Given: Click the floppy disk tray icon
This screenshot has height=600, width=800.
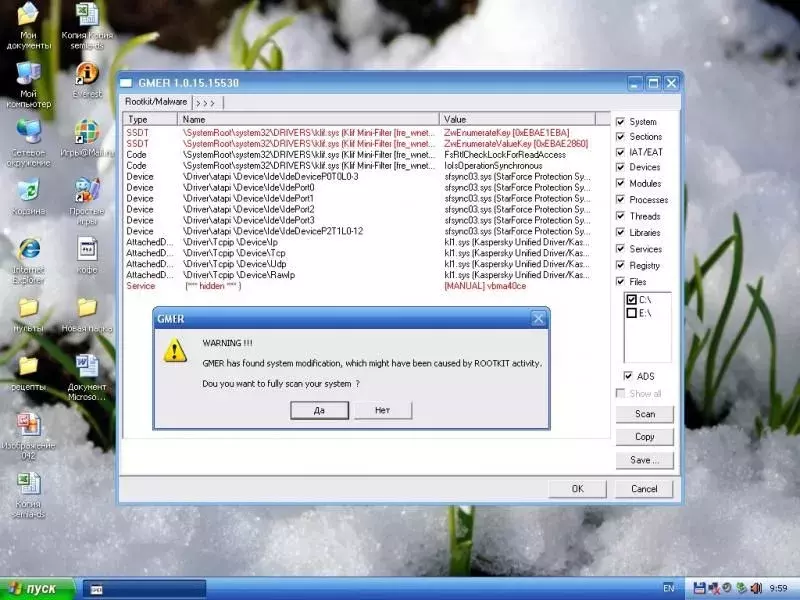Looking at the screenshot, I should pyautogui.click(x=699, y=588).
